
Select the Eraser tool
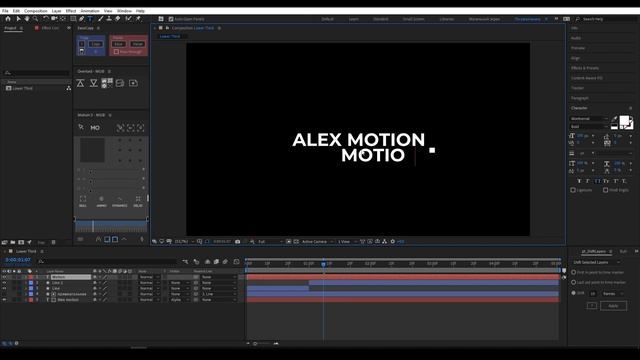[118, 19]
